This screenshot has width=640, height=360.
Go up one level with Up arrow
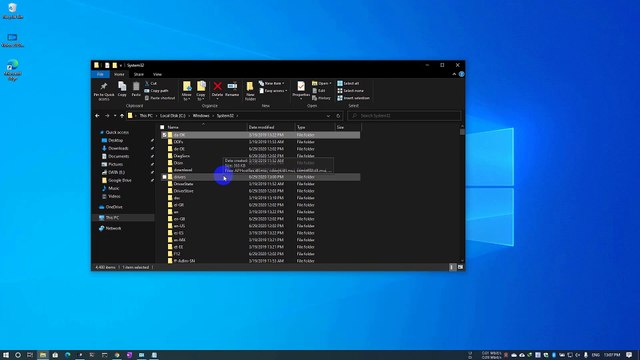[x=122, y=116]
